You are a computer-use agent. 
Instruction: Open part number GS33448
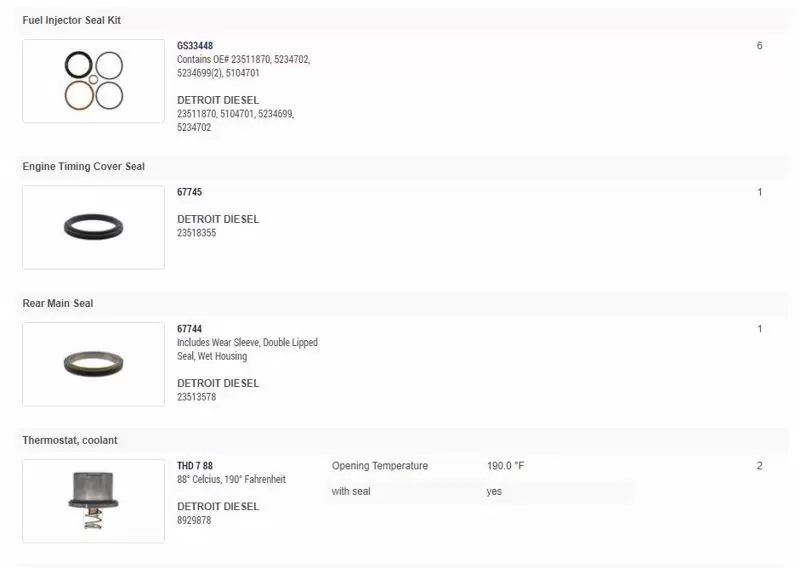tap(195, 45)
